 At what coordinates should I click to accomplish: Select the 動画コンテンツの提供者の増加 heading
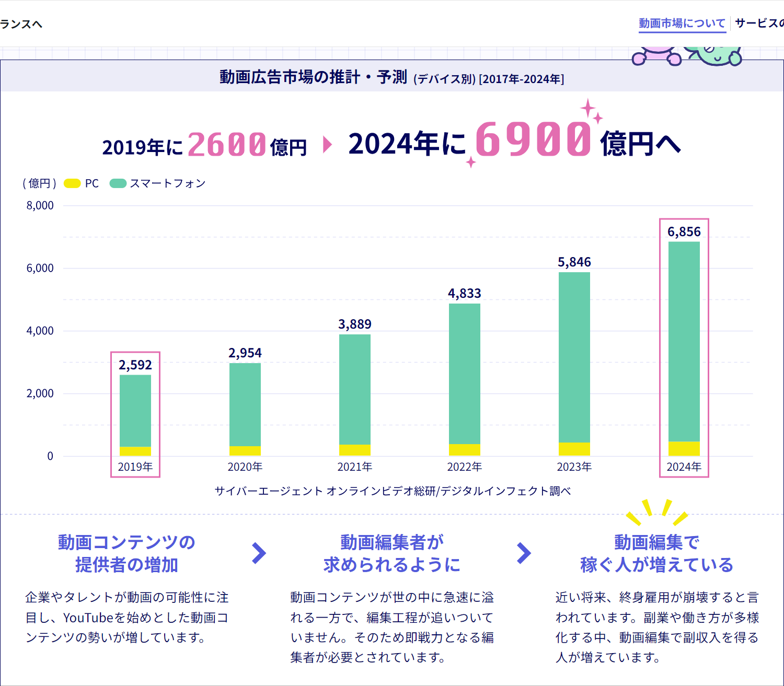tap(126, 553)
